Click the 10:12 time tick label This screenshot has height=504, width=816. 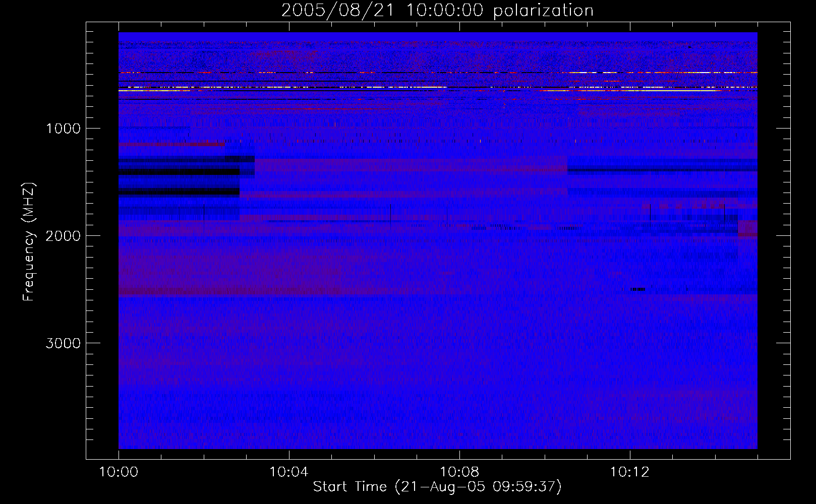pos(630,472)
